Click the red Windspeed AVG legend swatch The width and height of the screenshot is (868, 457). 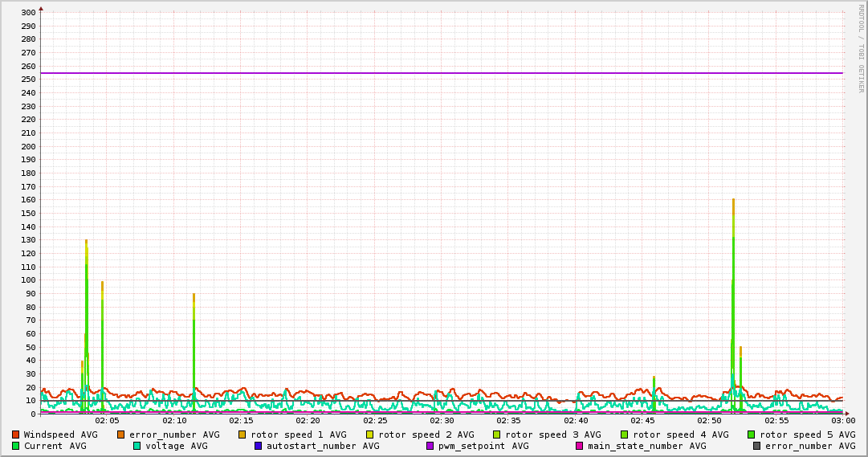tap(15, 435)
